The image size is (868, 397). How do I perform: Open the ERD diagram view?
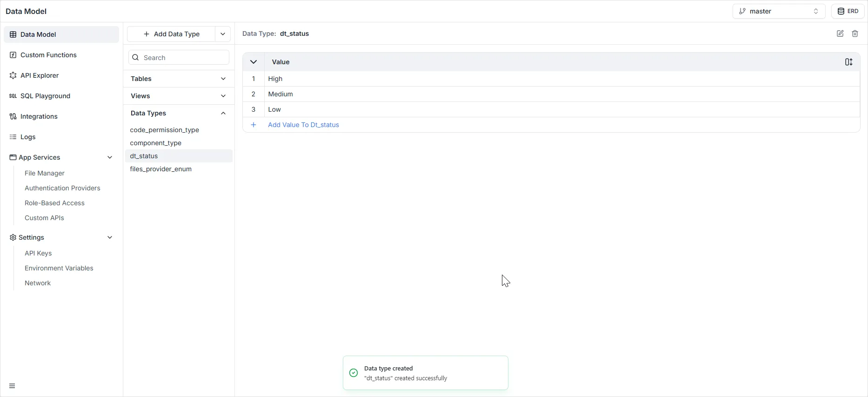[848, 11]
